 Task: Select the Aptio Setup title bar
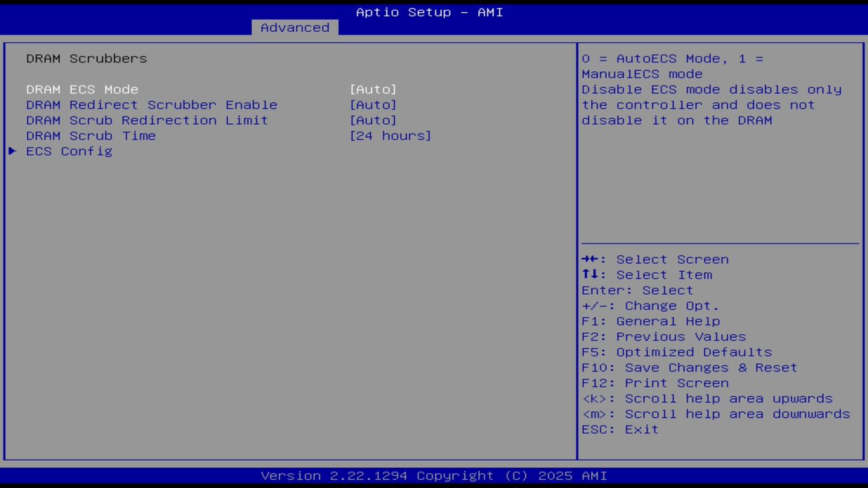429,12
